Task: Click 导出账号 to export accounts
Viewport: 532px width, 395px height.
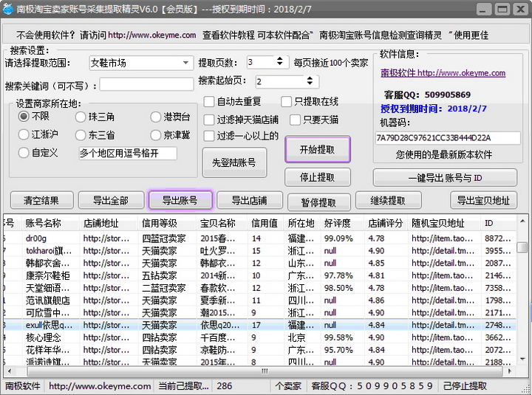Action: (180, 200)
